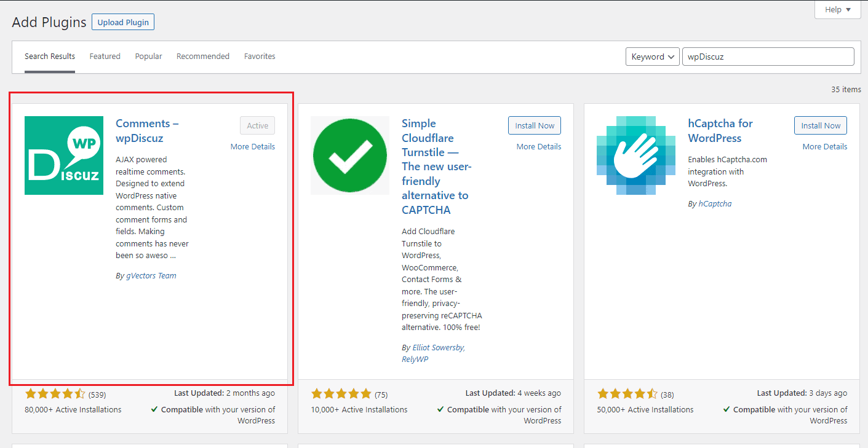Select the Recommended tab
Viewport: 868px width, 448px height.
click(203, 57)
